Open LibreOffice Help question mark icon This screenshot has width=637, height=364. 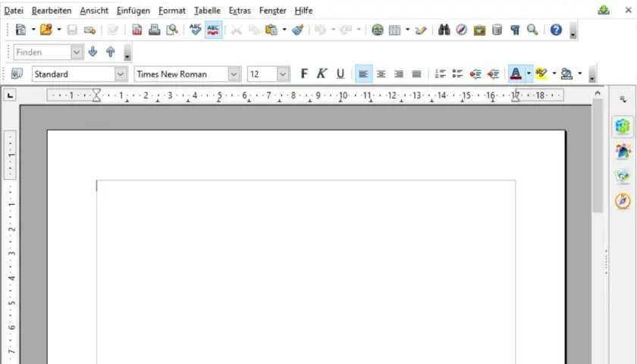pyautogui.click(x=556, y=30)
